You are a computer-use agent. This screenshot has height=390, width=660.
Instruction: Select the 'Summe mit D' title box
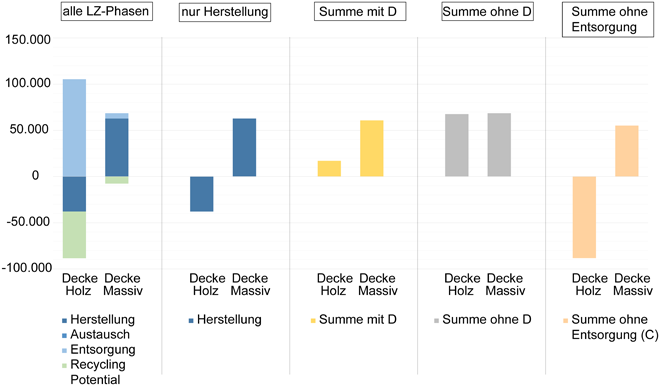coord(360,11)
